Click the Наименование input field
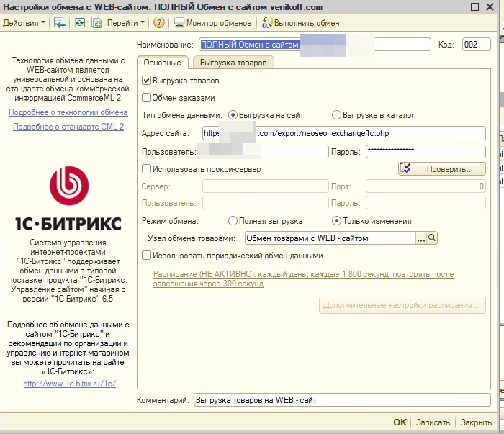 coord(315,45)
